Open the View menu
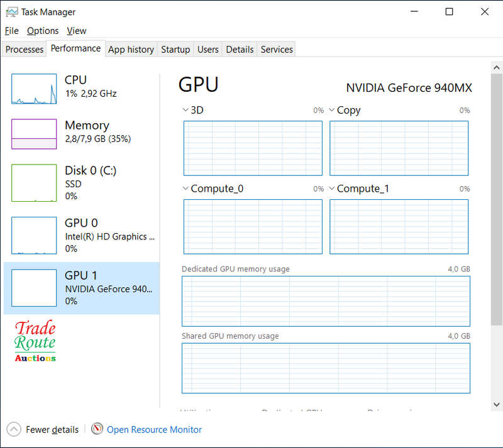Image resolution: width=503 pixels, height=448 pixels. point(76,31)
